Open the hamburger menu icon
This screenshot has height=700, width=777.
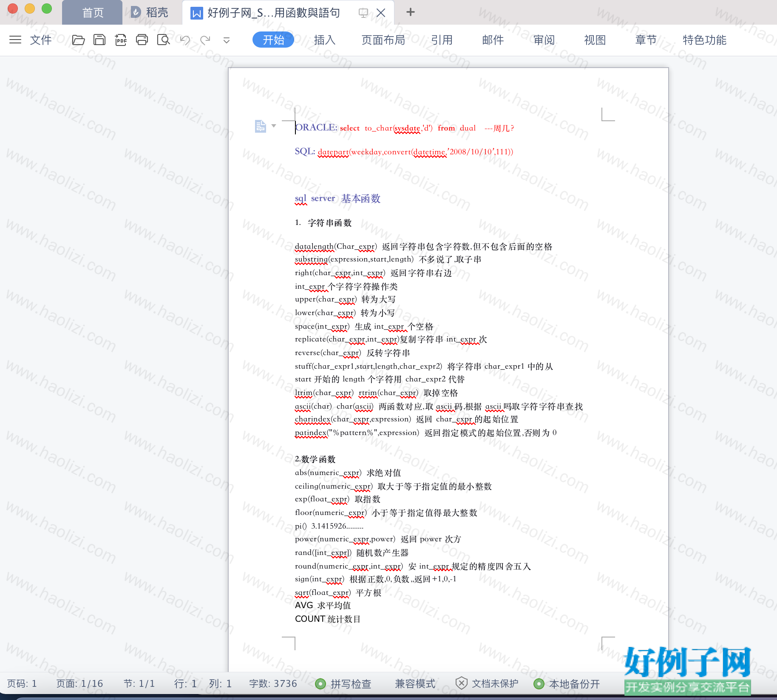pos(15,40)
